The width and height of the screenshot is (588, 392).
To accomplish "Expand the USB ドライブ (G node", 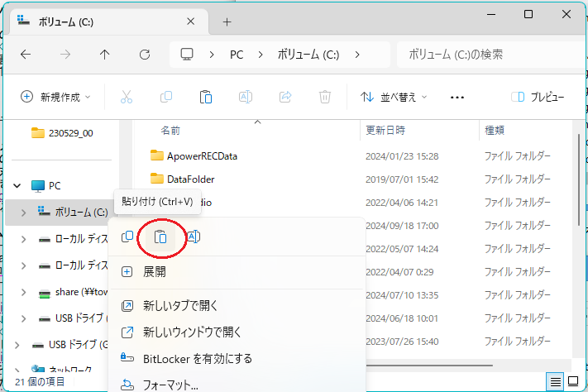I will [x=17, y=345].
